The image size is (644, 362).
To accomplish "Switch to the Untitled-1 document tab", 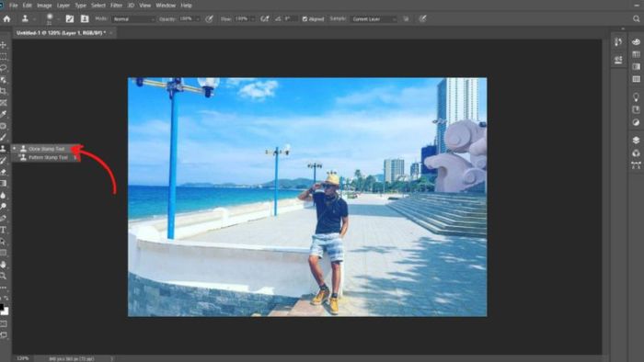I will pyautogui.click(x=61, y=33).
